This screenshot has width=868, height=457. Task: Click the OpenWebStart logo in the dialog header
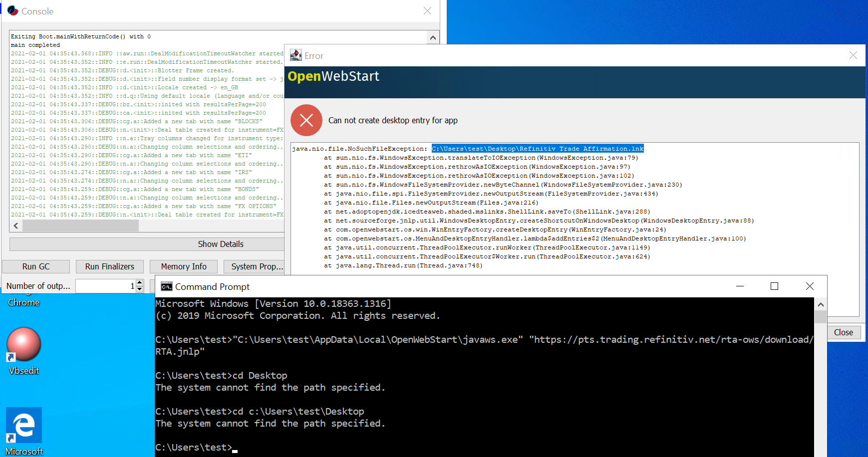[333, 76]
